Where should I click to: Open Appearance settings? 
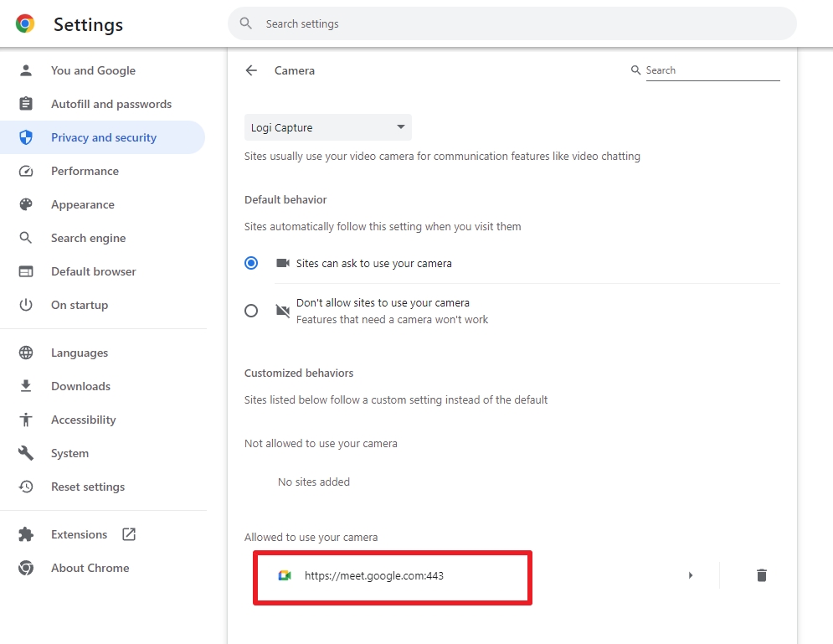pyautogui.click(x=82, y=204)
